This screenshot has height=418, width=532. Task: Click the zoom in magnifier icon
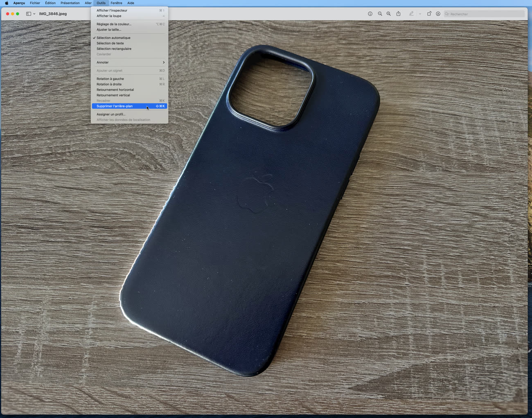pyautogui.click(x=388, y=13)
